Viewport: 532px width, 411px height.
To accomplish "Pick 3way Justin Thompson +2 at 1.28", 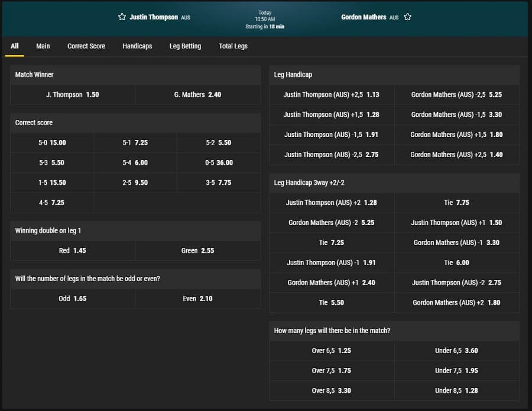I will (x=332, y=203).
